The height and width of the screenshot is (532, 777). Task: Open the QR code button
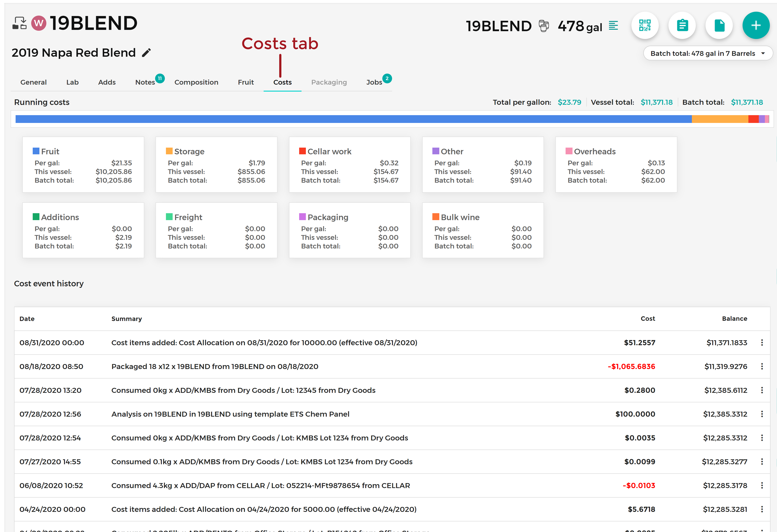point(645,25)
